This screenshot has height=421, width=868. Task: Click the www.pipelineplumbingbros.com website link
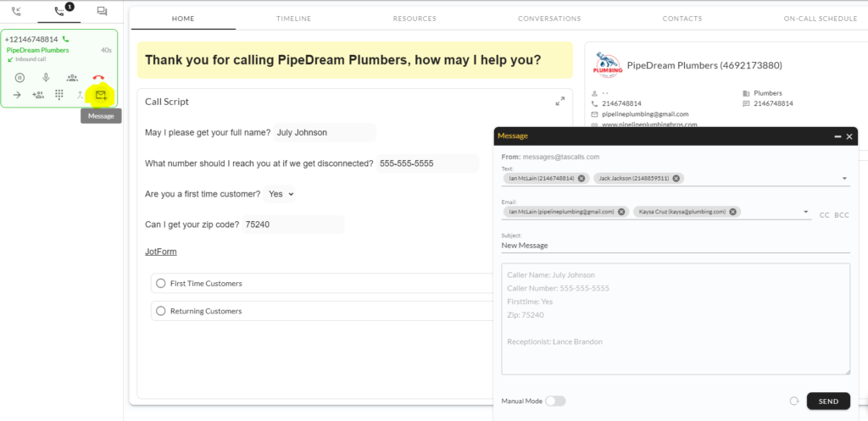tap(649, 125)
